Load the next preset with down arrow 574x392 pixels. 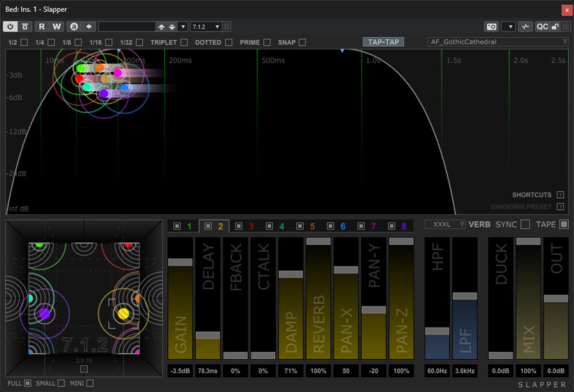click(x=172, y=27)
